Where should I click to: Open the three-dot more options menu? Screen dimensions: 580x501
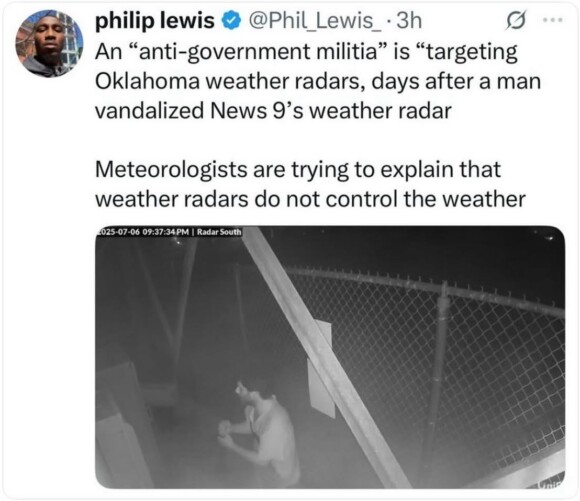click(553, 20)
